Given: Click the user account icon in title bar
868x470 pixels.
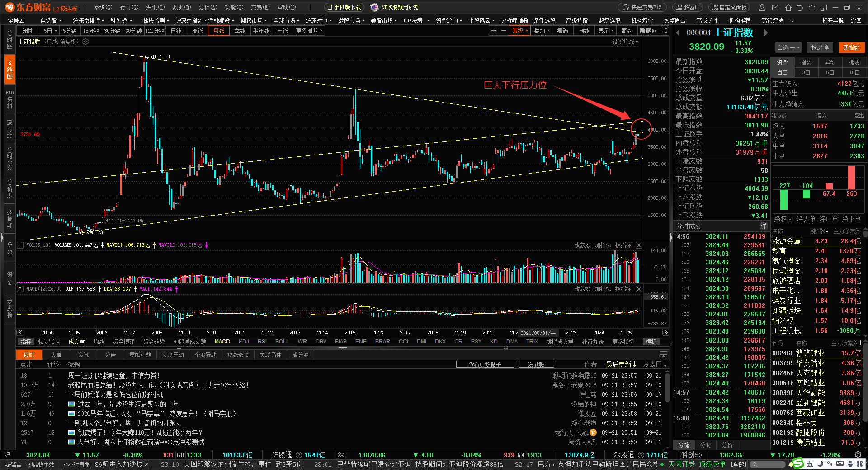Looking at the screenshot, I should click(x=763, y=7).
